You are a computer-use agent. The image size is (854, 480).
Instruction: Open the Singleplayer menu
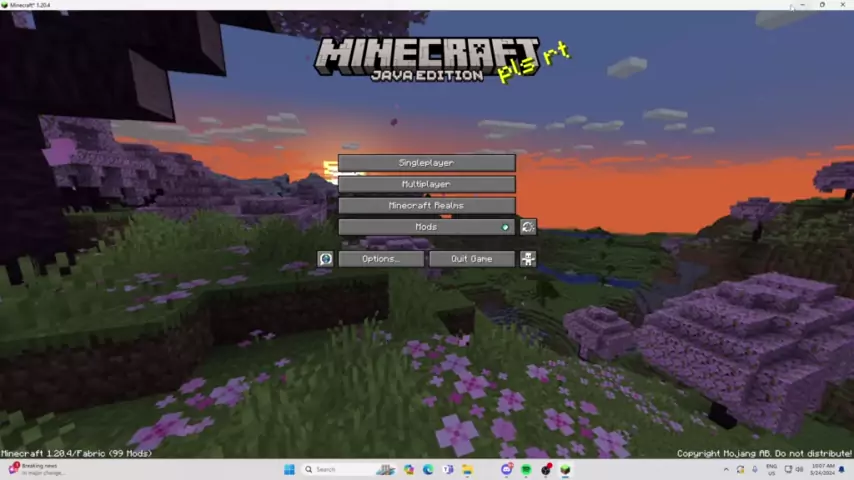(426, 163)
